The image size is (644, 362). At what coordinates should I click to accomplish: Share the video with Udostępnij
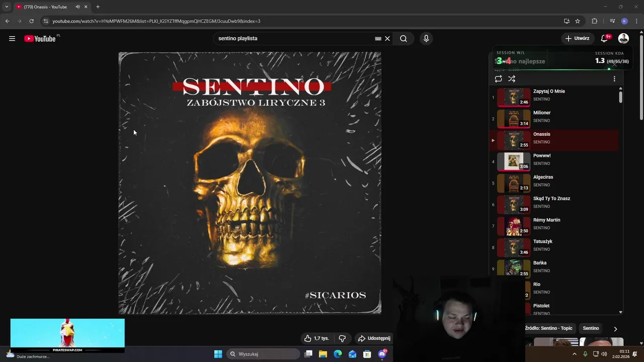click(374, 338)
